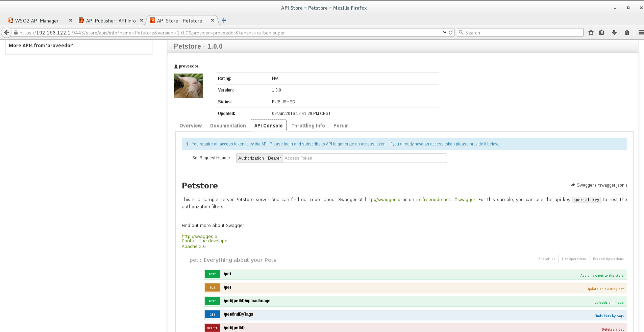Go to the Firefox home page icon

pyautogui.click(x=627, y=32)
